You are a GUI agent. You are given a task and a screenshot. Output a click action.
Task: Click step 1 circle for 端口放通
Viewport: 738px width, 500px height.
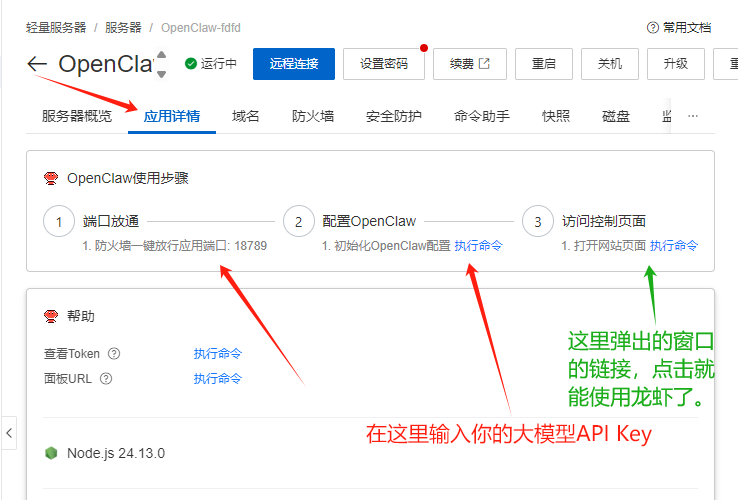pyautogui.click(x=59, y=221)
